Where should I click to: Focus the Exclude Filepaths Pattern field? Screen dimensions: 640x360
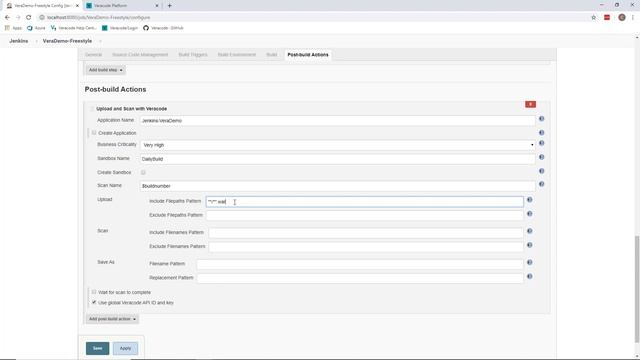[x=364, y=216]
